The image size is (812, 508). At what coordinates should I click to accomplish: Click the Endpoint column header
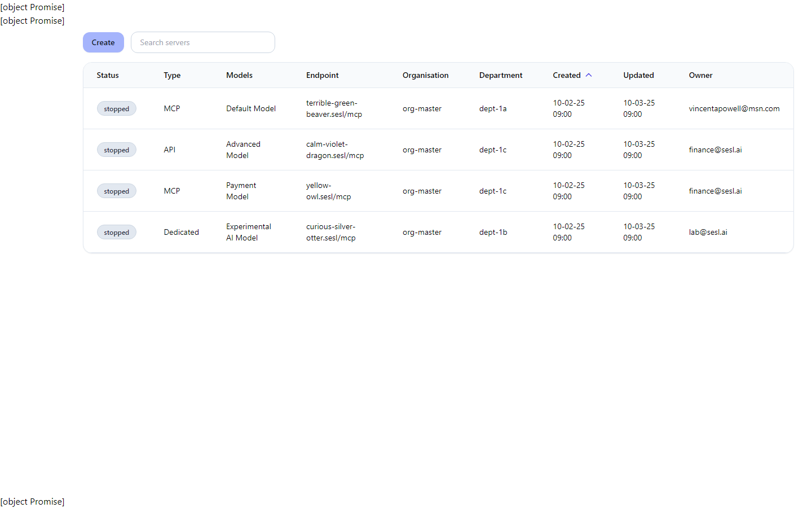point(322,75)
